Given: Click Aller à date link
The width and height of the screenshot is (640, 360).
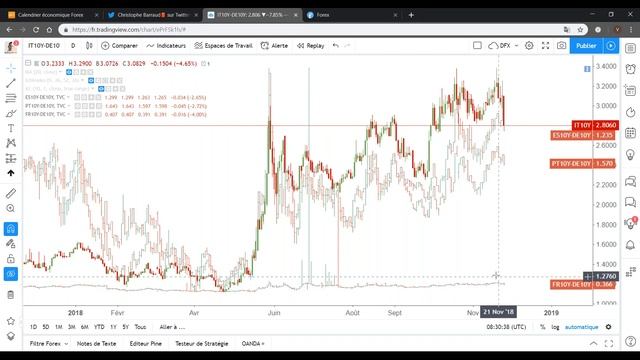Looking at the screenshot, I should (x=172, y=327).
